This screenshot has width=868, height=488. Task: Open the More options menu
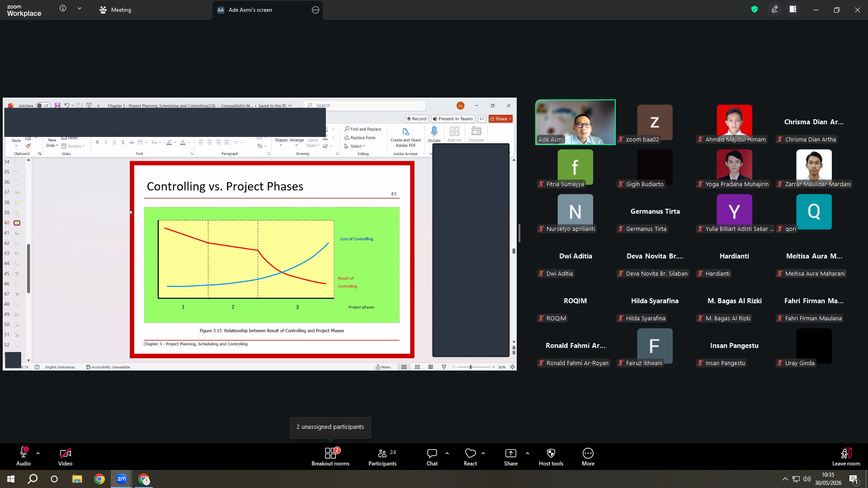(x=588, y=456)
